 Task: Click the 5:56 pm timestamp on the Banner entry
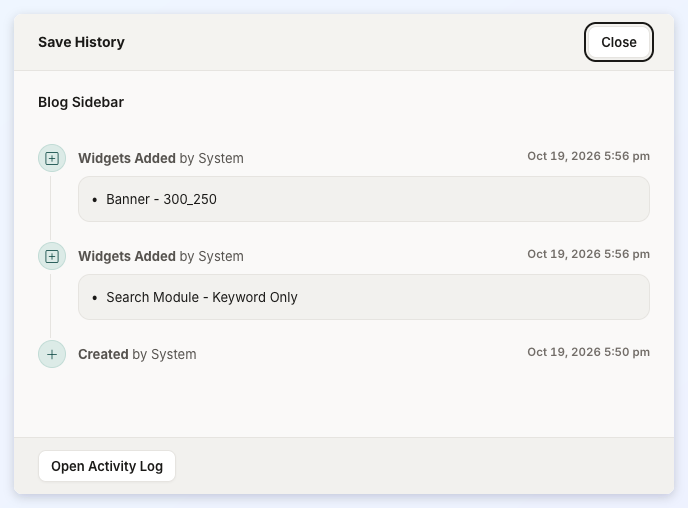tap(588, 156)
